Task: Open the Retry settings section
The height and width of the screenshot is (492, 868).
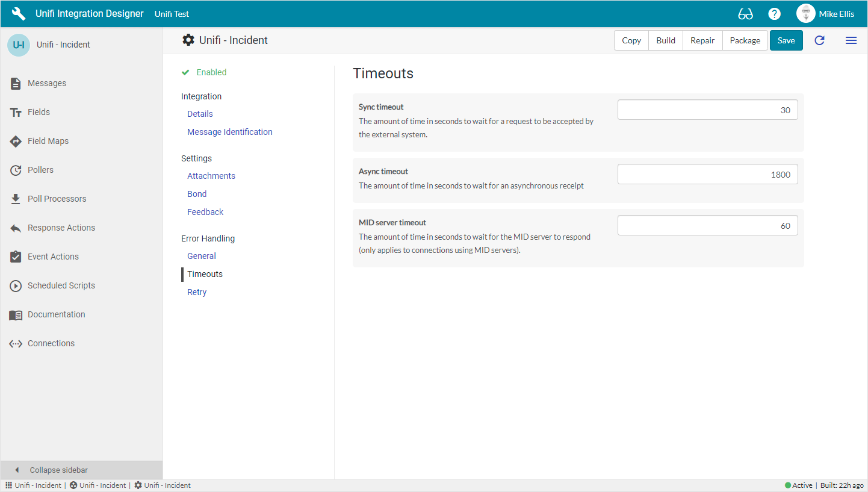Action: [x=197, y=292]
